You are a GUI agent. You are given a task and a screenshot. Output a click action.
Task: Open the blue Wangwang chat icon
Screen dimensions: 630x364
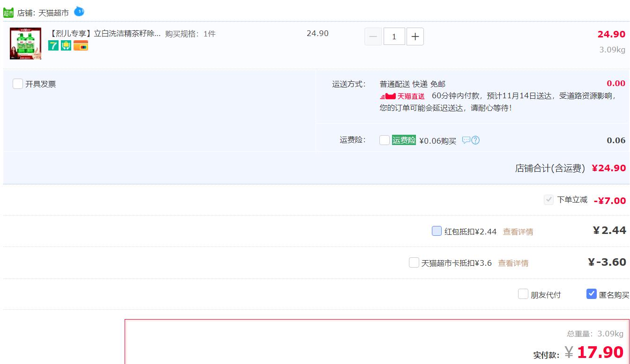pos(79,11)
